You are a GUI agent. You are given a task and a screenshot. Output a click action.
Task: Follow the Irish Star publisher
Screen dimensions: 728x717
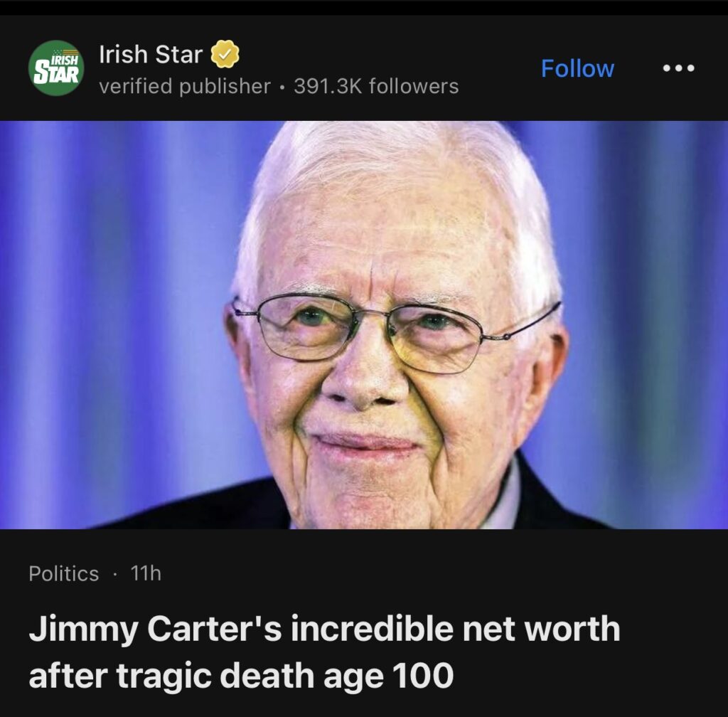pos(577,68)
